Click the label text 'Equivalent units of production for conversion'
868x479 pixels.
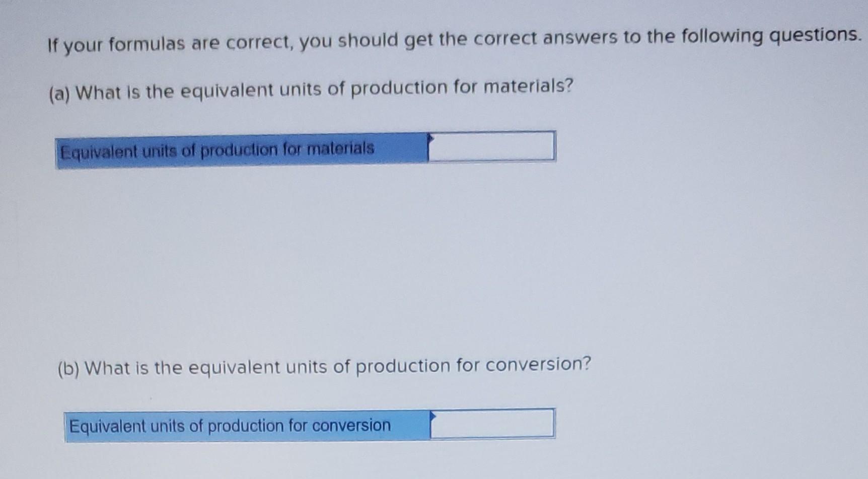(x=229, y=426)
